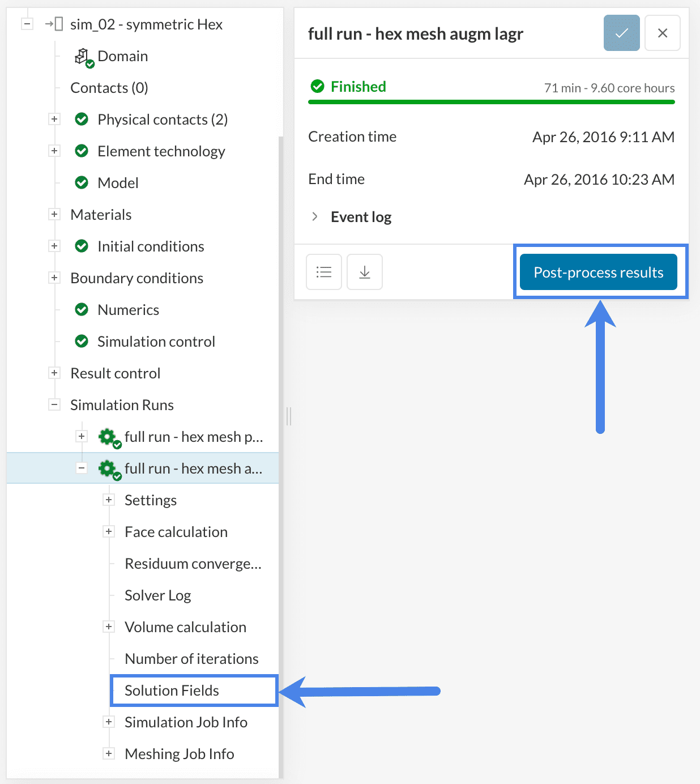Image resolution: width=700 pixels, height=784 pixels.
Task: Click the blue checkmark confirm button
Action: coord(621,33)
